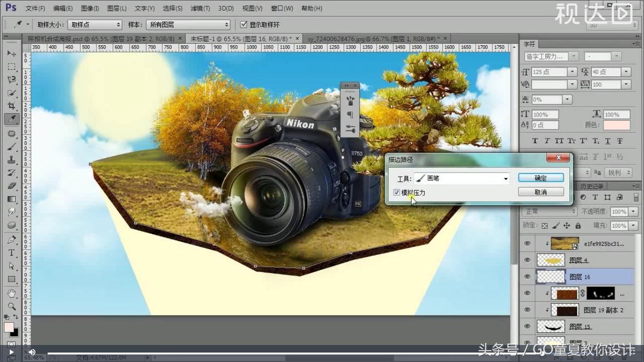Select the 图层 16 layer thumbnail
644x362 pixels.
(x=551, y=276)
